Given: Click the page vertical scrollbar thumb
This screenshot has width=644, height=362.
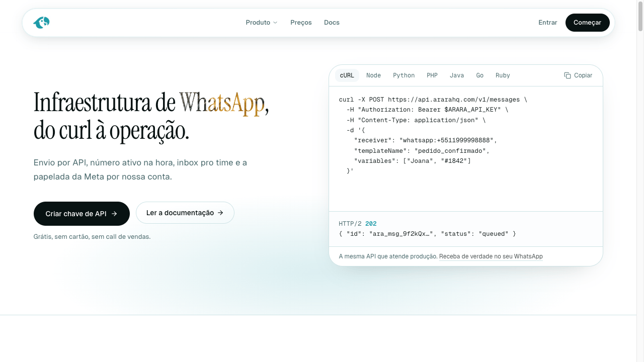Looking at the screenshot, I should (640, 17).
